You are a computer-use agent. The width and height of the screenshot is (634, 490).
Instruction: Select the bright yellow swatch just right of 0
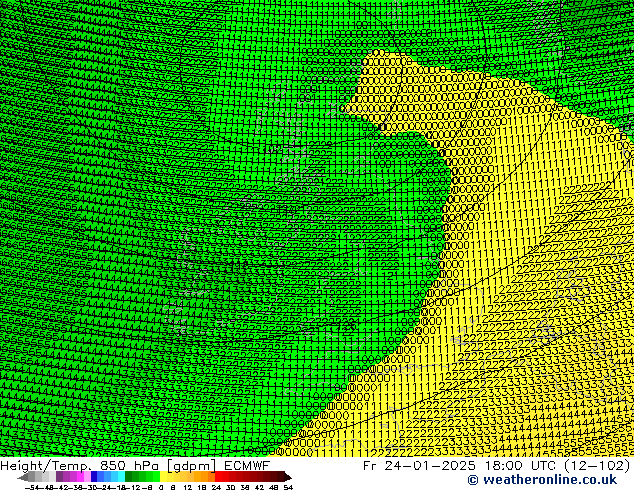click(x=163, y=477)
